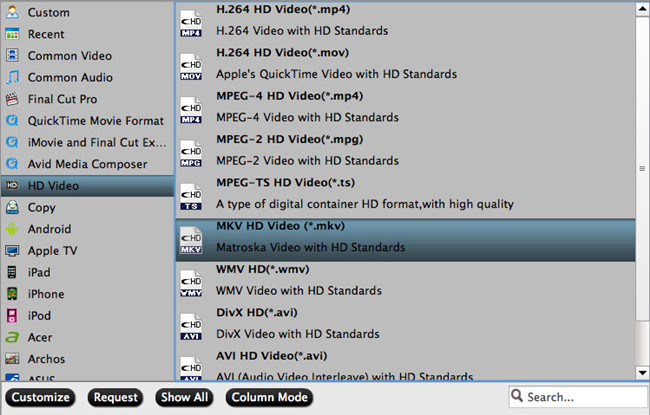Image resolution: width=650 pixels, height=415 pixels.
Task: Click the Copy category disc icon
Action: pyautogui.click(x=12, y=207)
